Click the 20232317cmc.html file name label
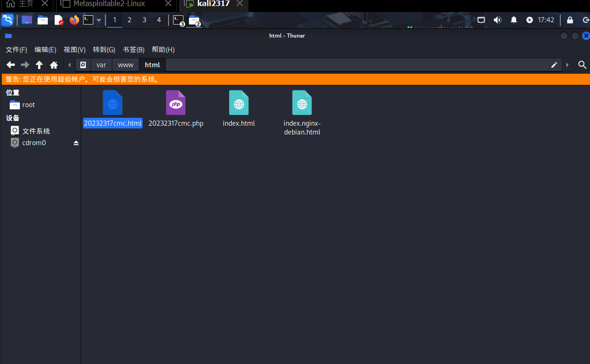The image size is (590, 364). point(113,123)
